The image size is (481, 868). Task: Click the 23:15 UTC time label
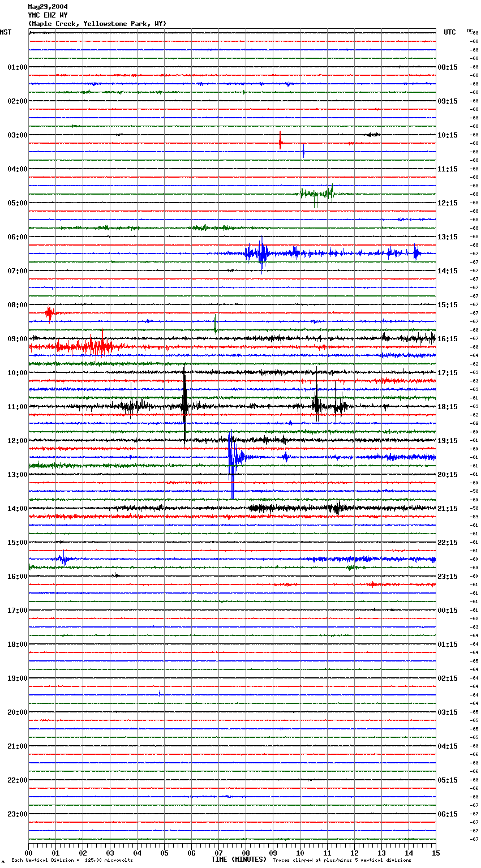[448, 577]
